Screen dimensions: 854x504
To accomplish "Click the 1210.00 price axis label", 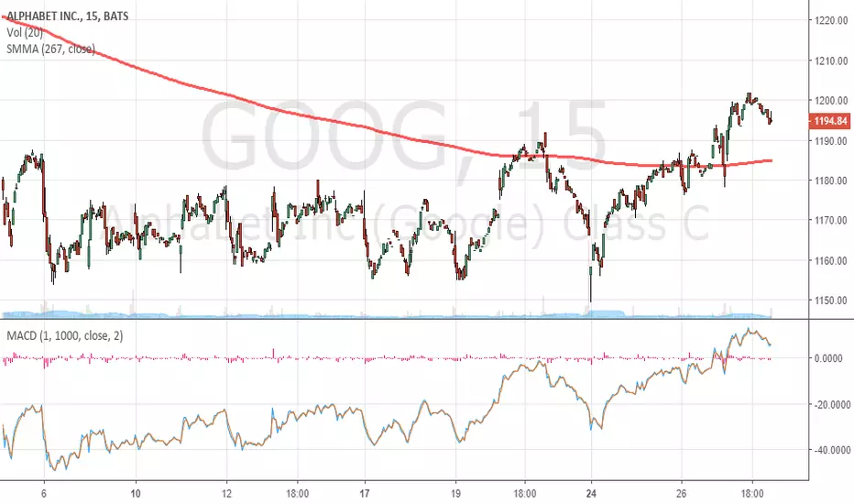I will click(x=831, y=61).
